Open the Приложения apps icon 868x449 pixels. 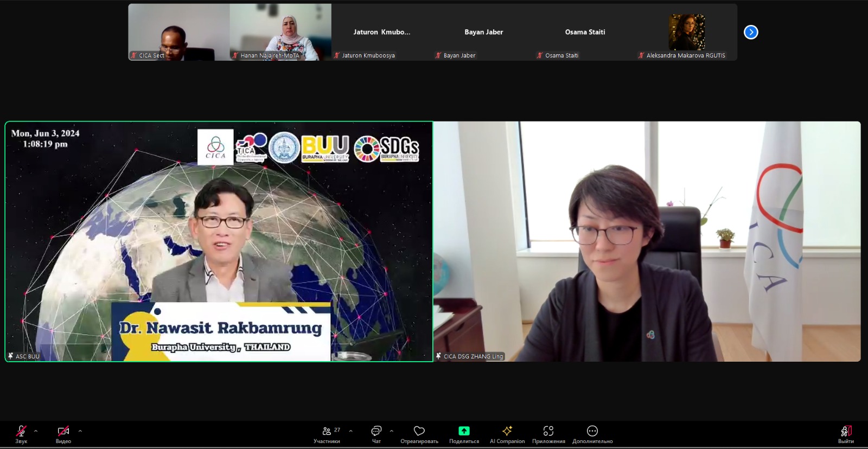(548, 433)
